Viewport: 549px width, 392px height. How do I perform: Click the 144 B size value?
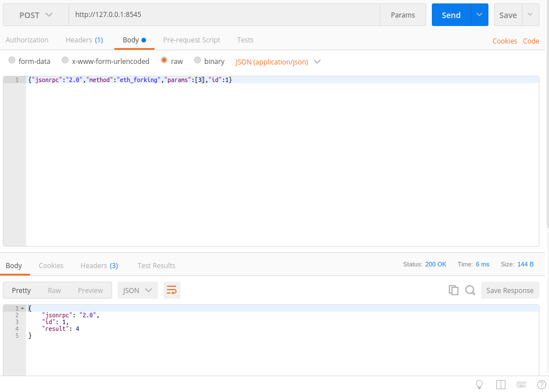click(x=525, y=264)
